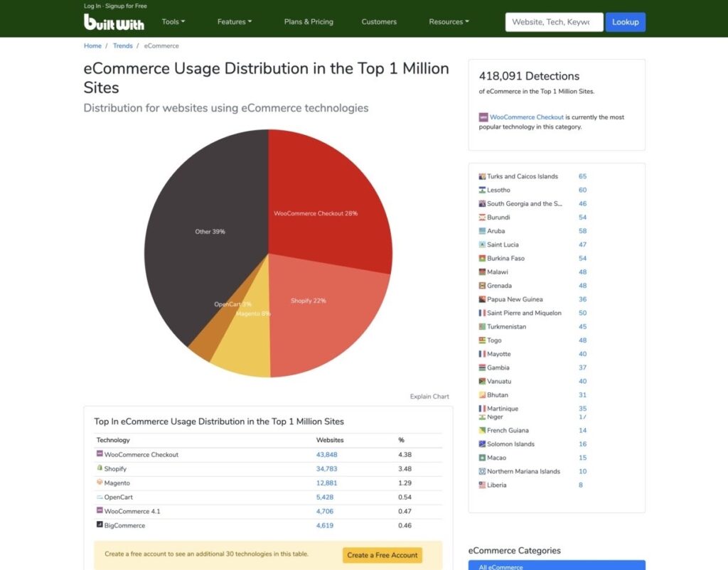
Task: Click the Togo flag icon
Action: click(483, 340)
